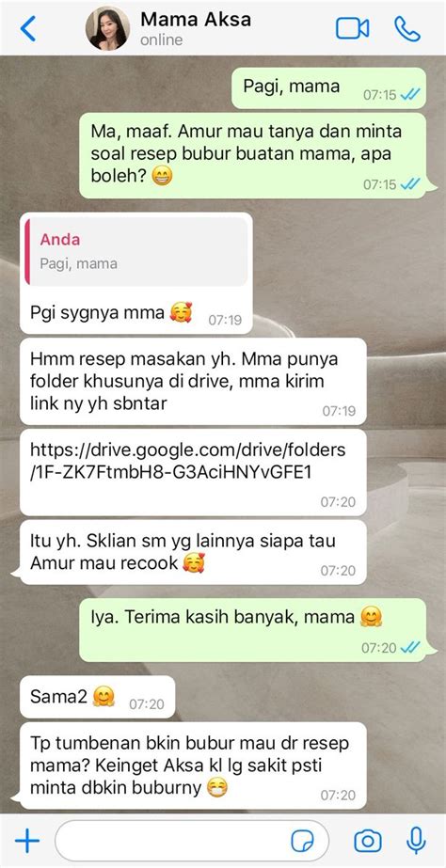Tap the 'online' status under contact name
The image size is (446, 868).
click(x=161, y=40)
